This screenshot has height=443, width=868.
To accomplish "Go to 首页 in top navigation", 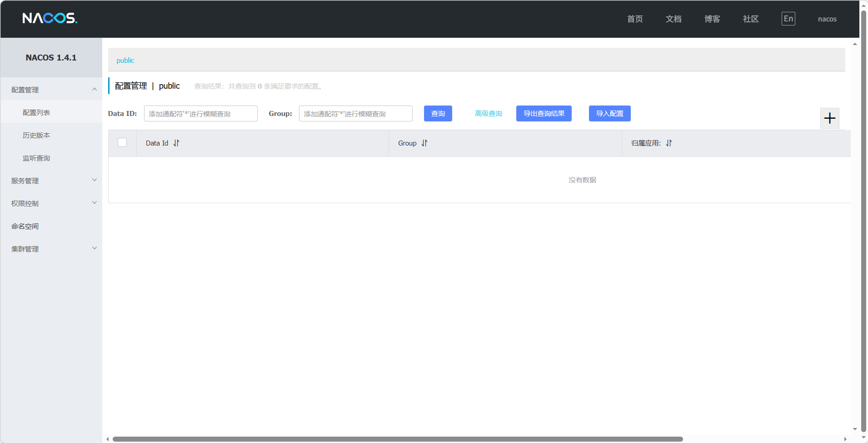I will coord(635,19).
